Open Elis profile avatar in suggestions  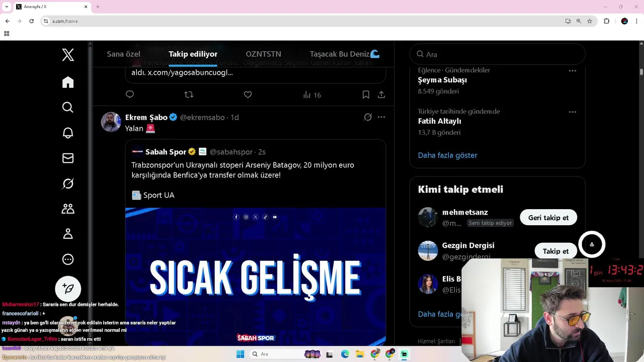[428, 284]
